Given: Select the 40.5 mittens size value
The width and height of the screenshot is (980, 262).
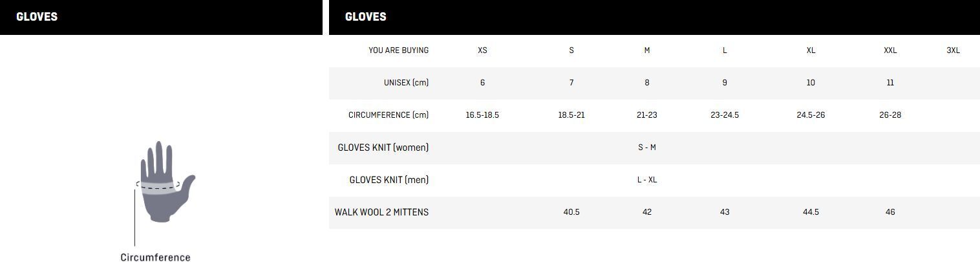Looking at the screenshot, I should point(571,212).
